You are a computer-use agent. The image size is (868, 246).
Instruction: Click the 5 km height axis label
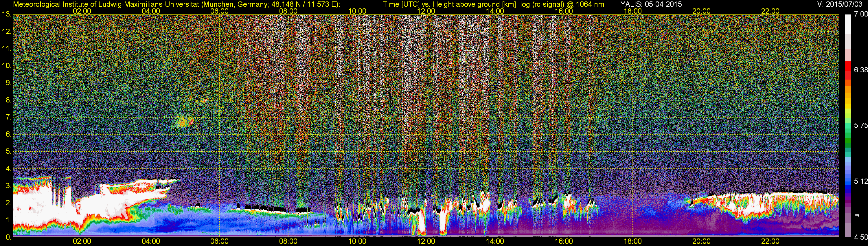8,152
